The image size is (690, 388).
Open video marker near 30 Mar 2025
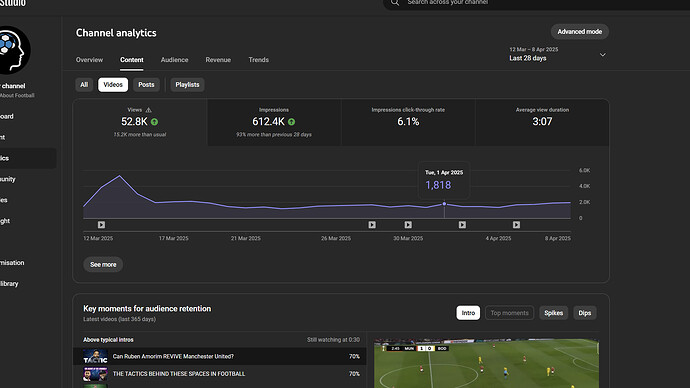click(408, 225)
